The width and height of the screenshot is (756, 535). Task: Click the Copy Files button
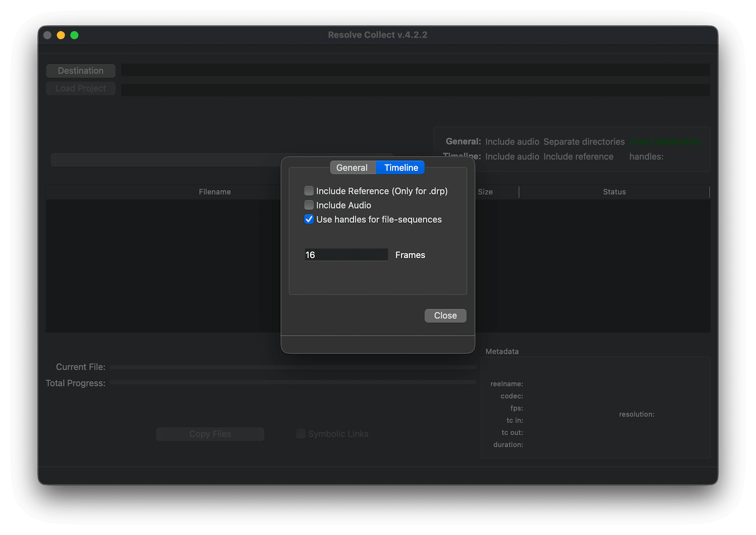pyautogui.click(x=210, y=434)
